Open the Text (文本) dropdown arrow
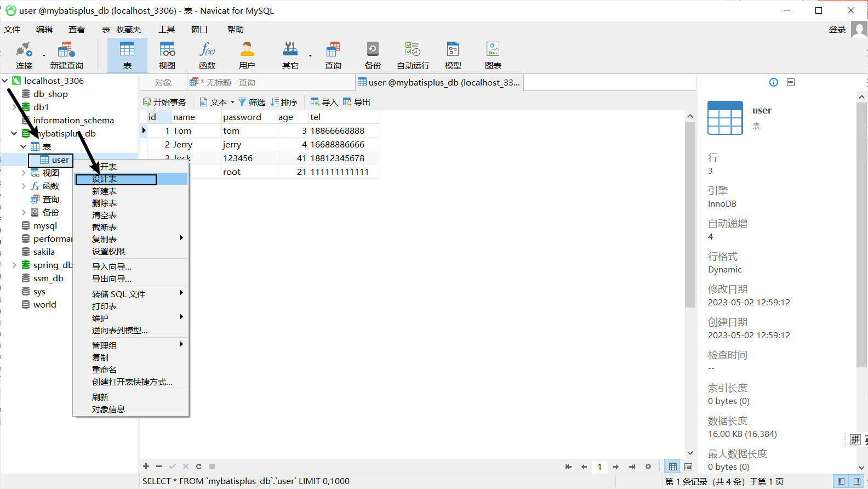 coord(232,102)
